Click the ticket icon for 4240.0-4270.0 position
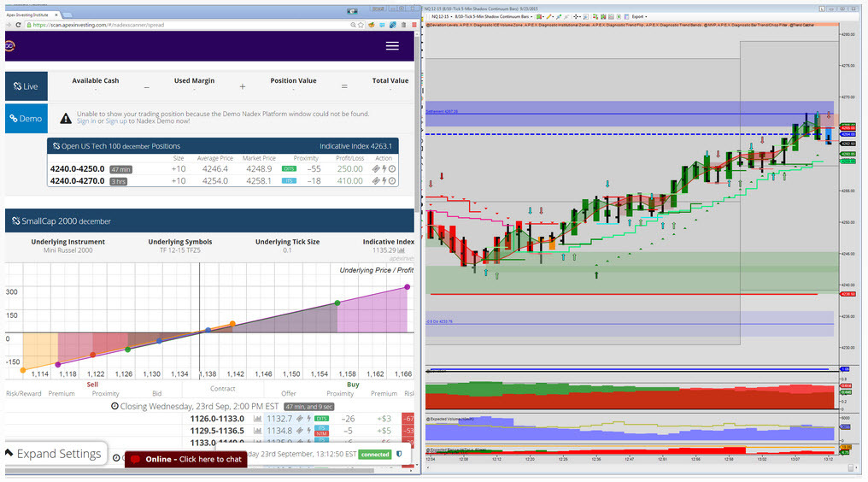 click(376, 181)
